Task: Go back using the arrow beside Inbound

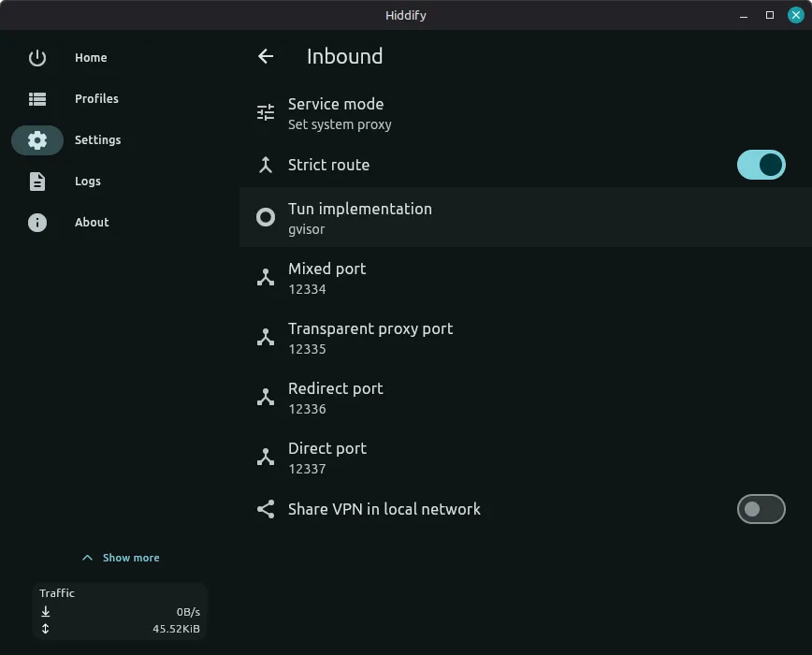Action: click(265, 56)
